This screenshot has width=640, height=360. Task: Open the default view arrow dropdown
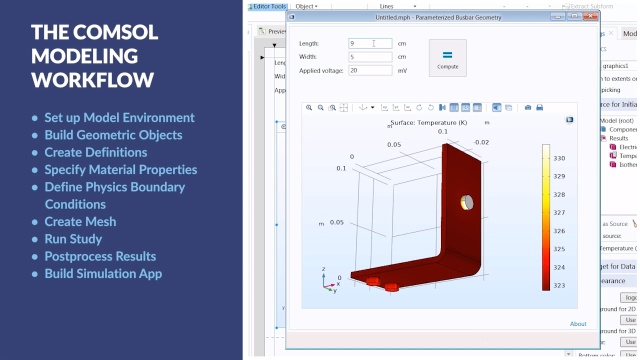373,108
